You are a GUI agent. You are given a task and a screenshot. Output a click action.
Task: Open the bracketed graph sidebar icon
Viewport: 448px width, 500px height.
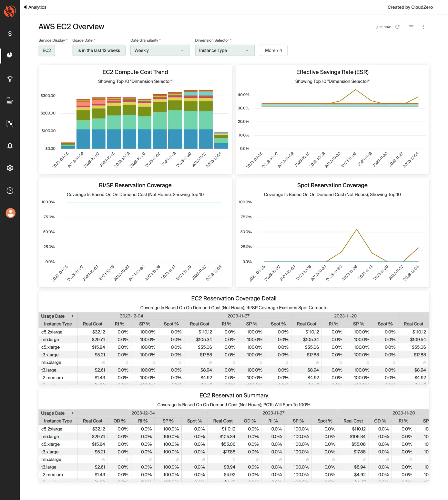click(10, 123)
